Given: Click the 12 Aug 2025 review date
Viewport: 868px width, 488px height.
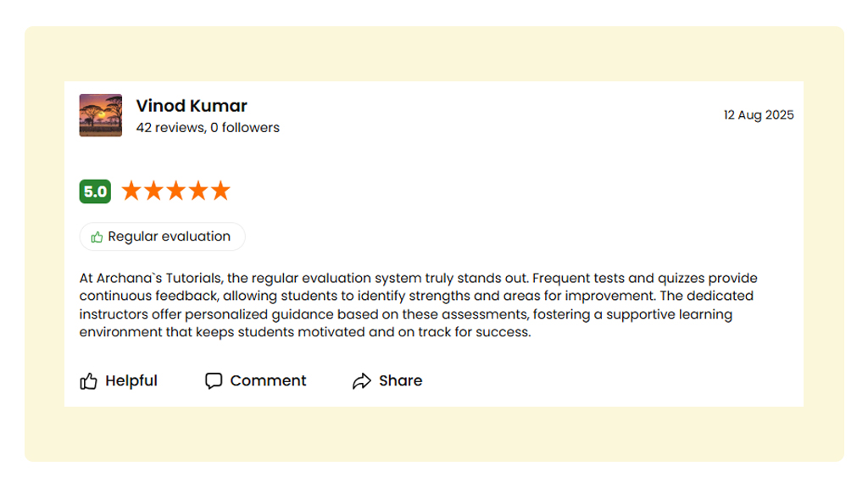Looking at the screenshot, I should (x=759, y=115).
